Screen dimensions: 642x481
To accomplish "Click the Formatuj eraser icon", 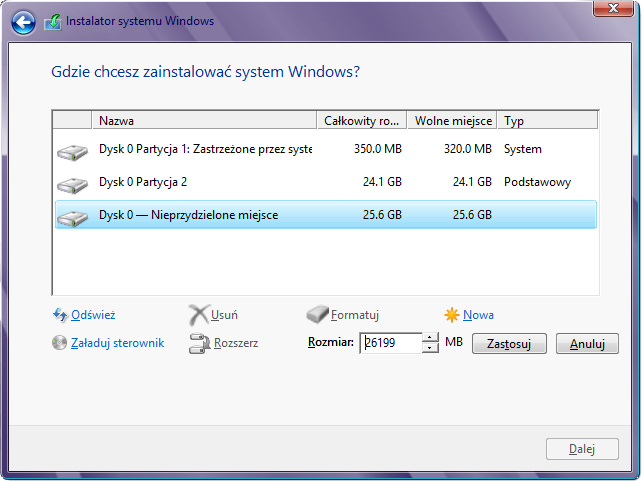I will (x=317, y=314).
